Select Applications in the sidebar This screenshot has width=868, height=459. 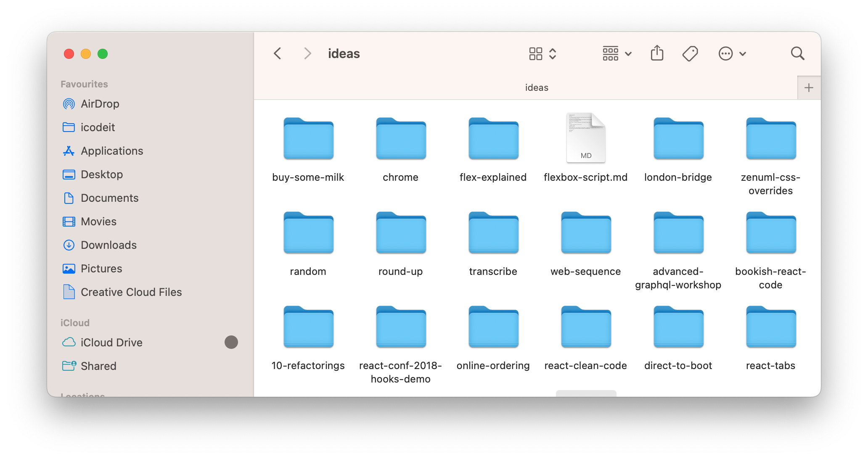(x=112, y=151)
